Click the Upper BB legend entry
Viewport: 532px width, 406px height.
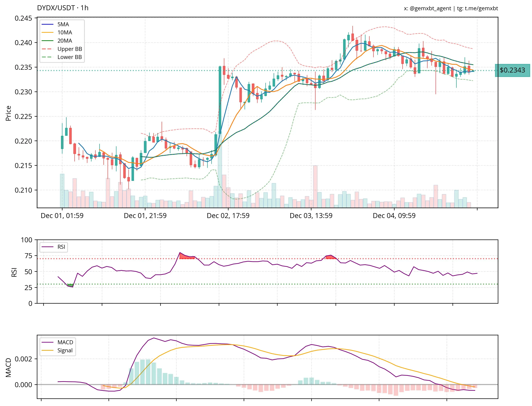point(70,49)
